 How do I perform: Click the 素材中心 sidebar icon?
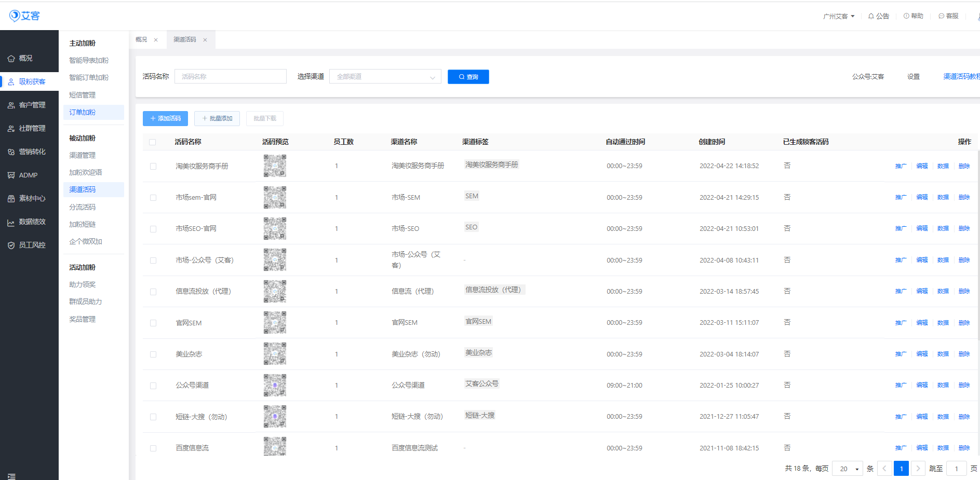tap(11, 199)
